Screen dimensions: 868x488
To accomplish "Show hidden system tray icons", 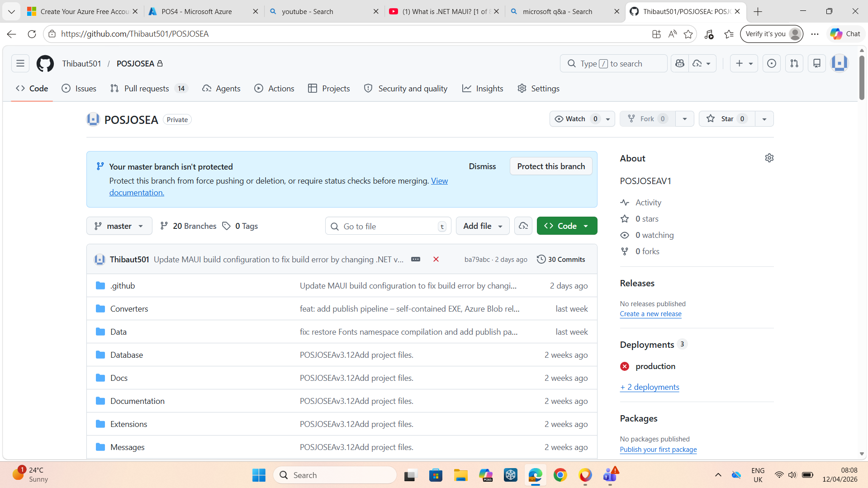I will click(718, 475).
